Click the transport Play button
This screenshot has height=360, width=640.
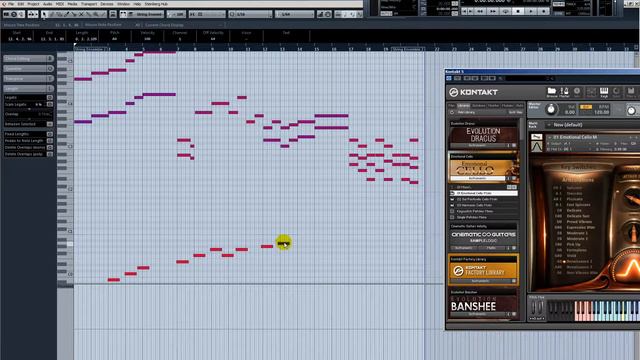click(531, 11)
